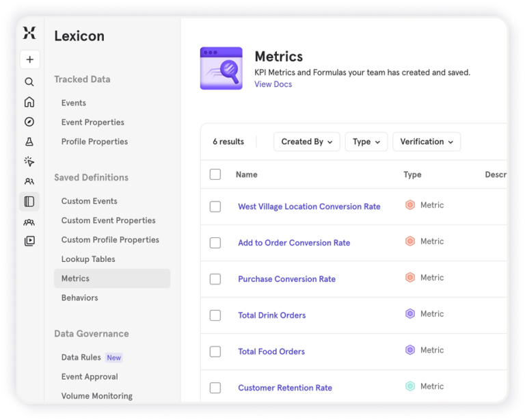Check Add to Order Conversion Rate row
This screenshot has height=420, width=525.
[x=215, y=242]
